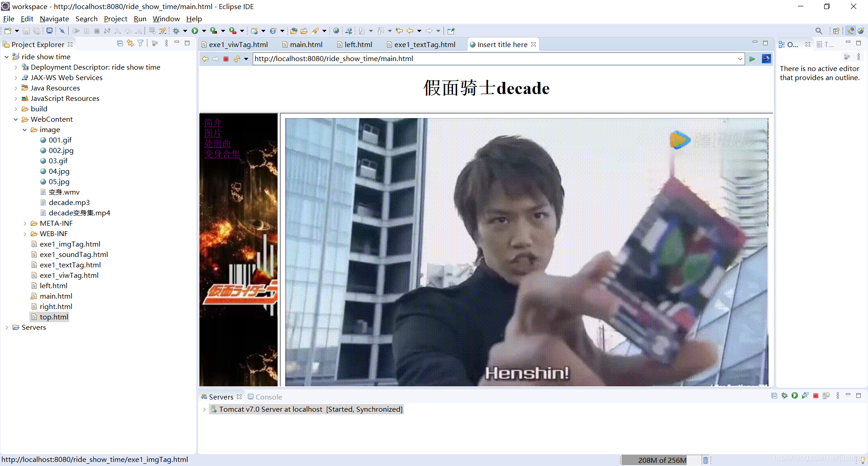Open the Window menu
Viewport: 868px width, 466px height.
166,19
